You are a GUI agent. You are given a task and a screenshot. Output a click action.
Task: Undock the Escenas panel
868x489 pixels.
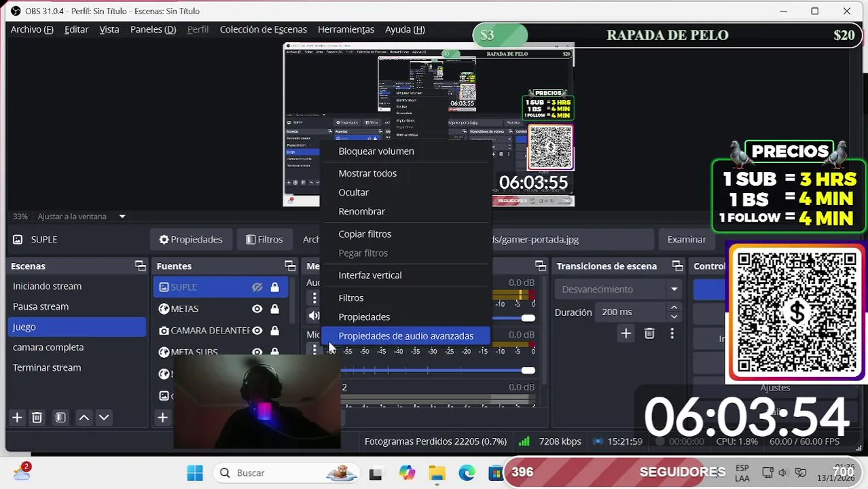(x=140, y=266)
